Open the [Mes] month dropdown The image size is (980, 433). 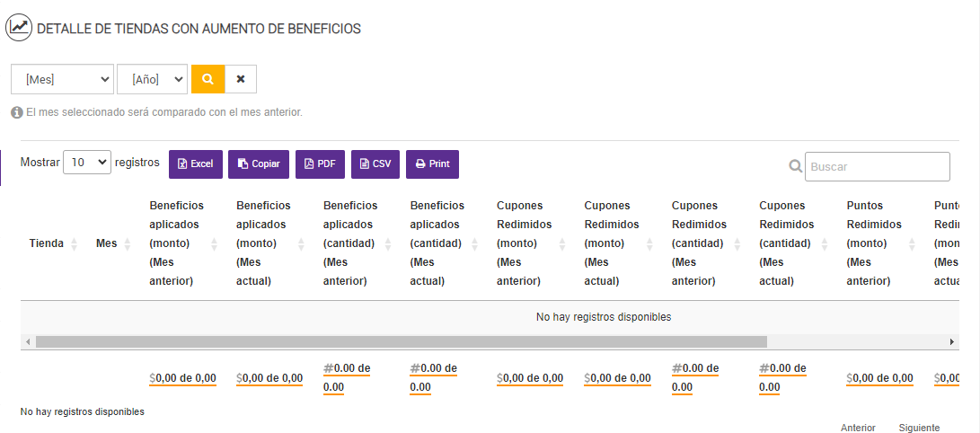coord(62,79)
